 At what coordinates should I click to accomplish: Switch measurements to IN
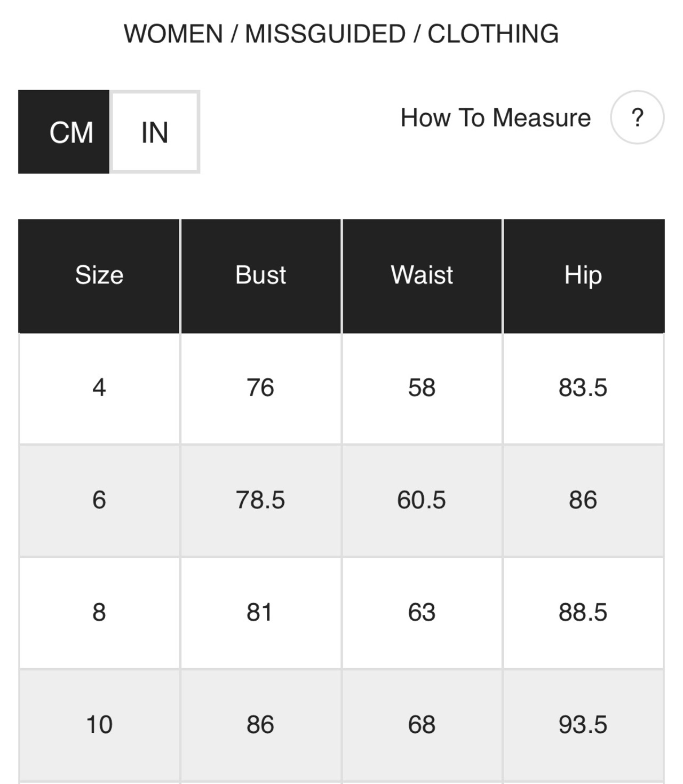[155, 132]
